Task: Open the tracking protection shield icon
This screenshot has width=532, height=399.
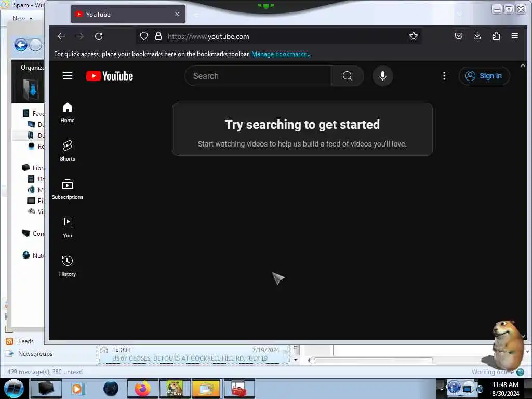Action: click(144, 36)
